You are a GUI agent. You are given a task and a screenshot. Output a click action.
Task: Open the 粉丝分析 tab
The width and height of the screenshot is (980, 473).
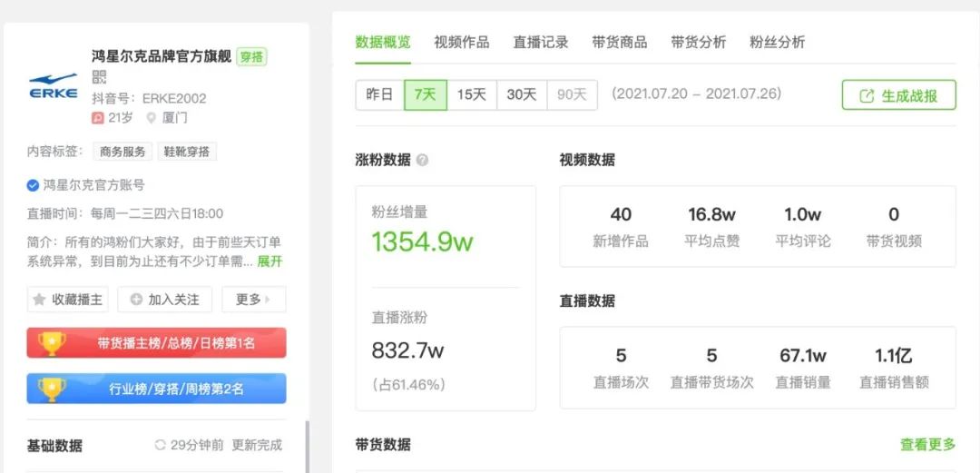[x=777, y=42]
